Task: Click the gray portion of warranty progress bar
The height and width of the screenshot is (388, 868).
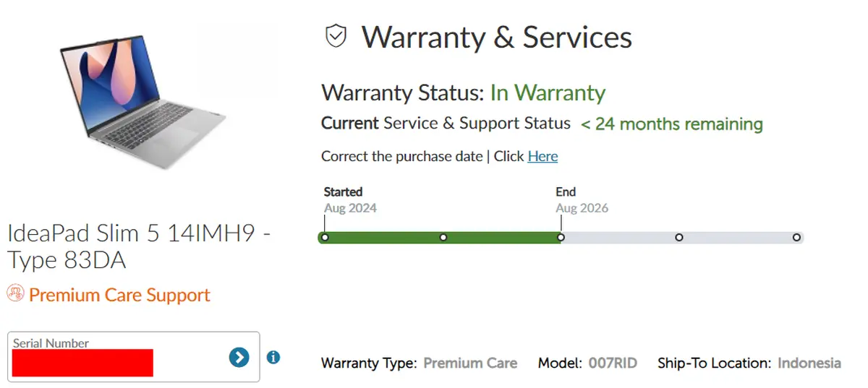Action: pyautogui.click(x=738, y=237)
